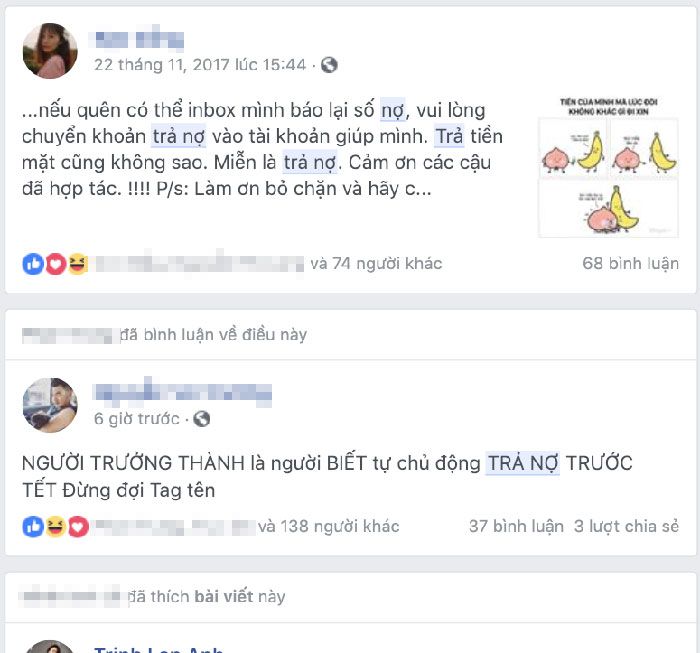This screenshot has height=653, width=700.
Task: Open the 37 bình luận comments link
Action: click(516, 526)
